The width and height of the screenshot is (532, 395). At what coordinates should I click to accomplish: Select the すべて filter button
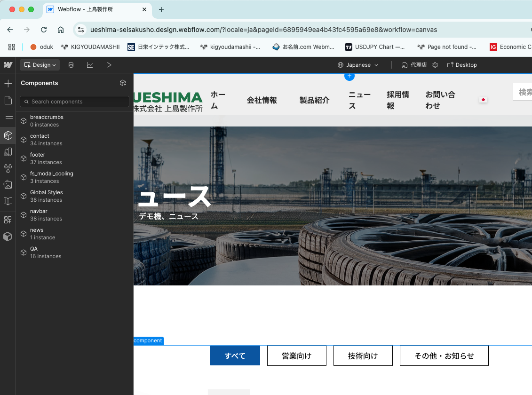pyautogui.click(x=235, y=355)
